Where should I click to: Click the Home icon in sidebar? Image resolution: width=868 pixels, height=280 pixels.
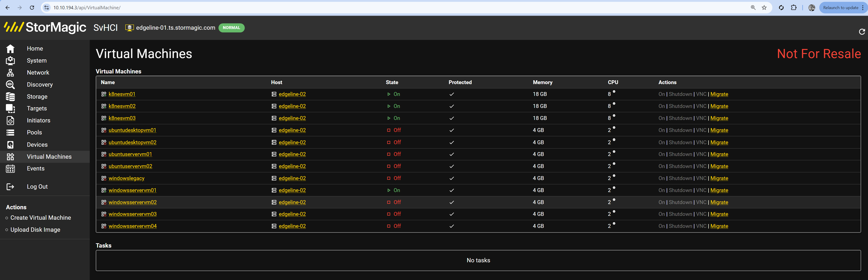(x=10, y=49)
